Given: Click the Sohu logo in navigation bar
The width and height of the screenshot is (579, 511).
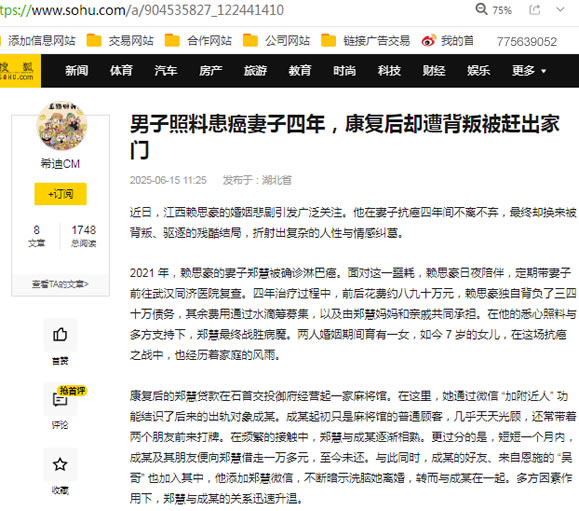Looking at the screenshot, I should [19, 71].
